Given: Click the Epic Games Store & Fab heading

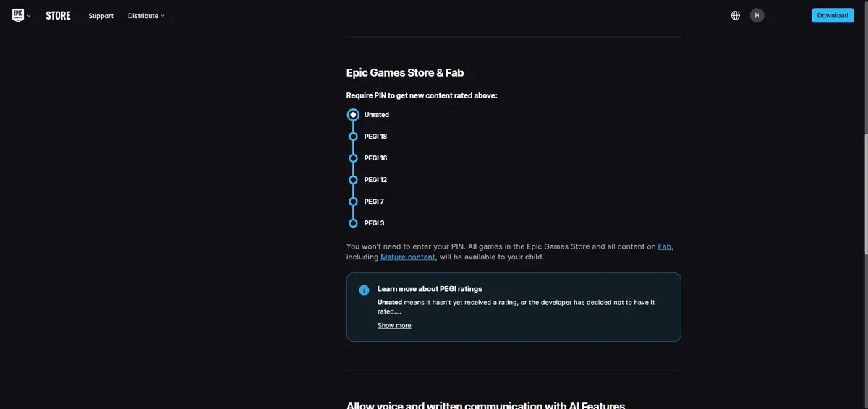Looking at the screenshot, I should click(405, 72).
